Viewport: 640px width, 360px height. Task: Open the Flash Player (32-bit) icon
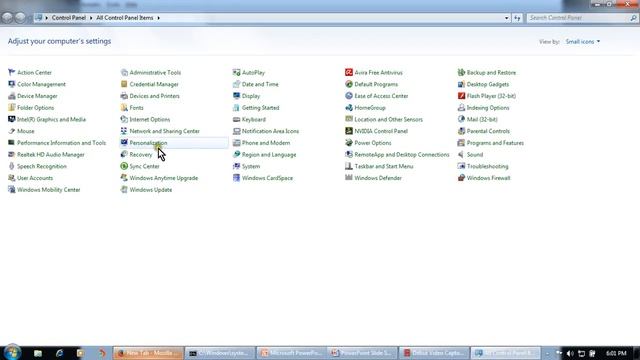point(461,96)
